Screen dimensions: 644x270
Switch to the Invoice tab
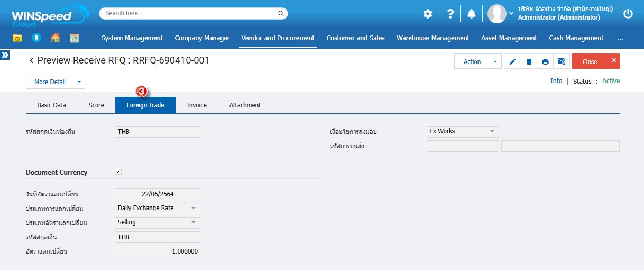click(x=197, y=105)
